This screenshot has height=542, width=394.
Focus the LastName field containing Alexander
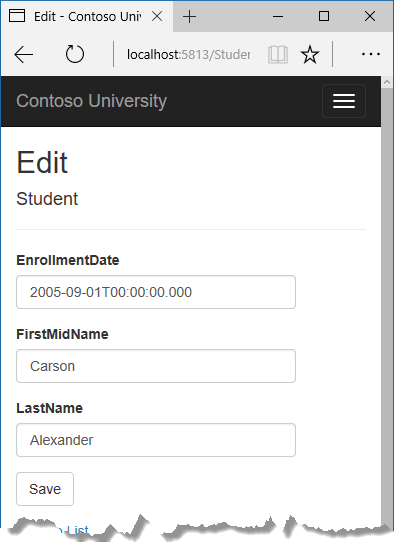[x=156, y=440]
